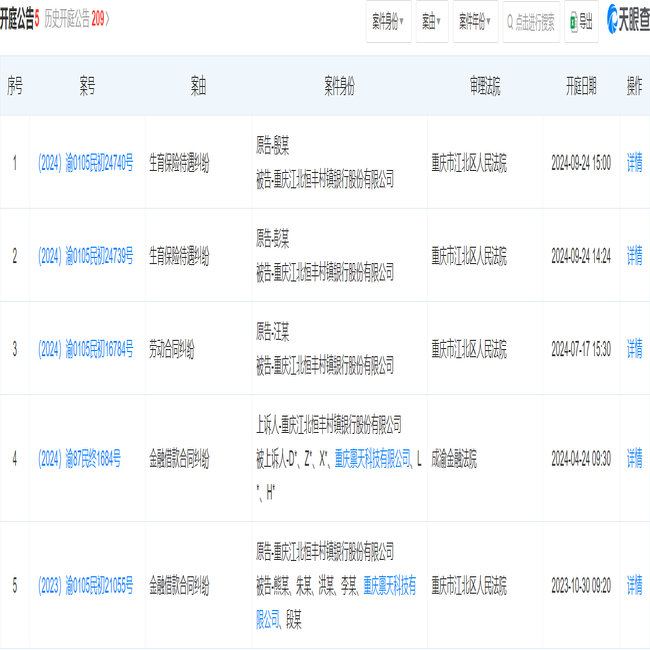Click 成渝金融法院 court cell

point(454,458)
